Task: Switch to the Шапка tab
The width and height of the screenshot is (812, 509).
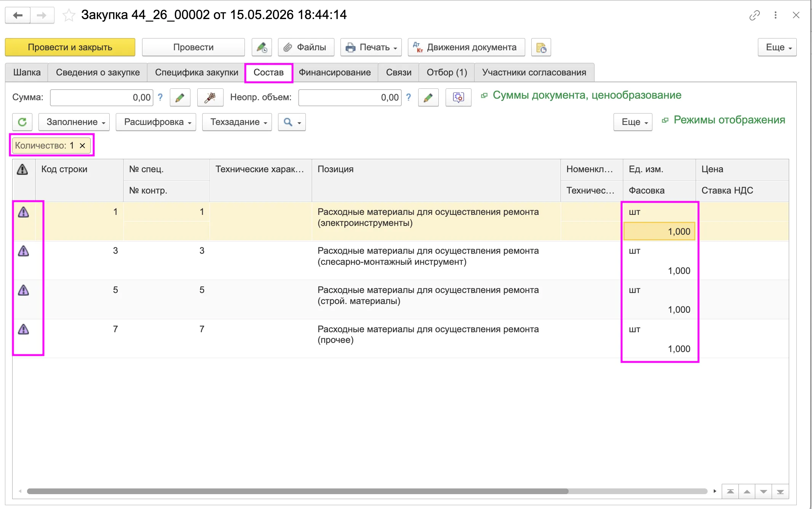Action: [x=27, y=72]
